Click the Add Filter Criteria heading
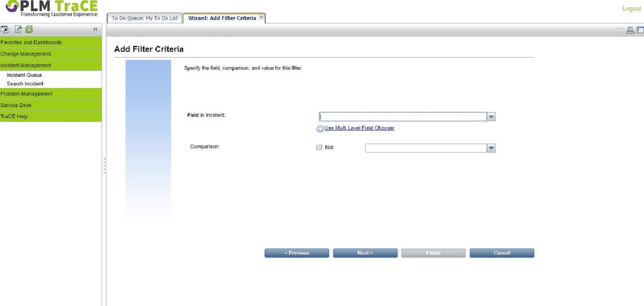This screenshot has height=306, width=644. click(149, 49)
